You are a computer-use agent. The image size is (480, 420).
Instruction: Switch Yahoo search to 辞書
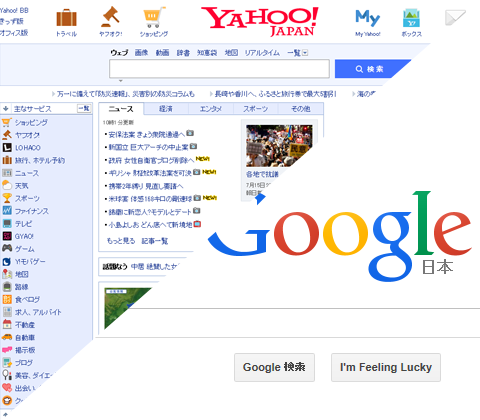[183, 53]
